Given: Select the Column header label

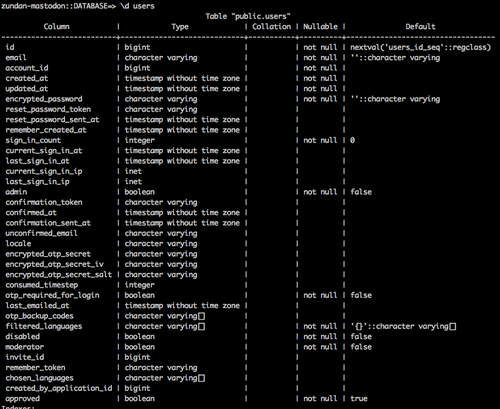Looking at the screenshot, I should pos(57,27).
